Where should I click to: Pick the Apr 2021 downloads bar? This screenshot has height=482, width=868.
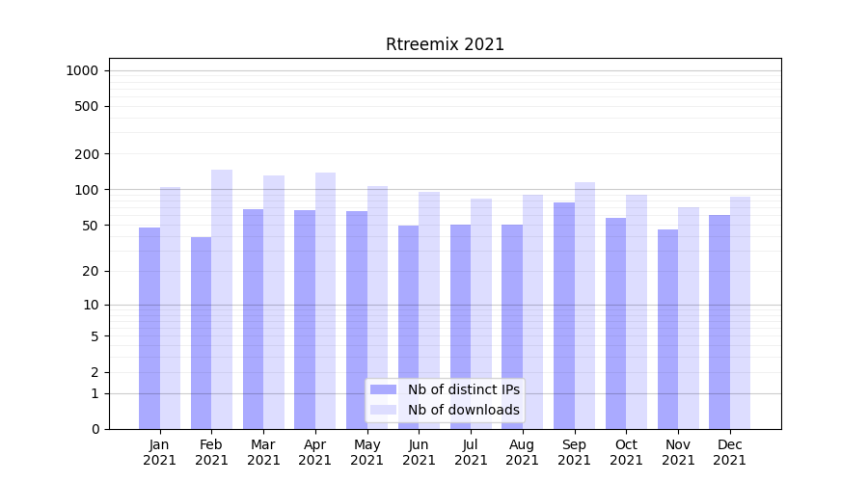click(x=325, y=301)
